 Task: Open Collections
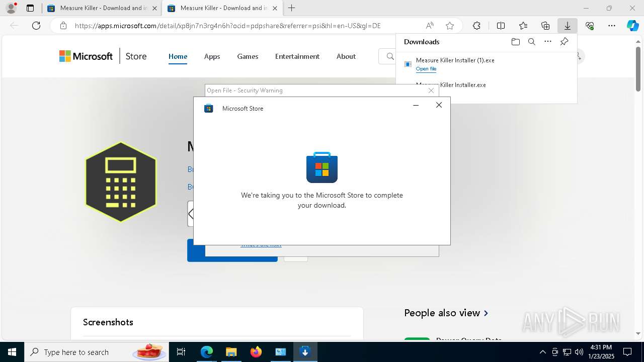click(x=545, y=26)
